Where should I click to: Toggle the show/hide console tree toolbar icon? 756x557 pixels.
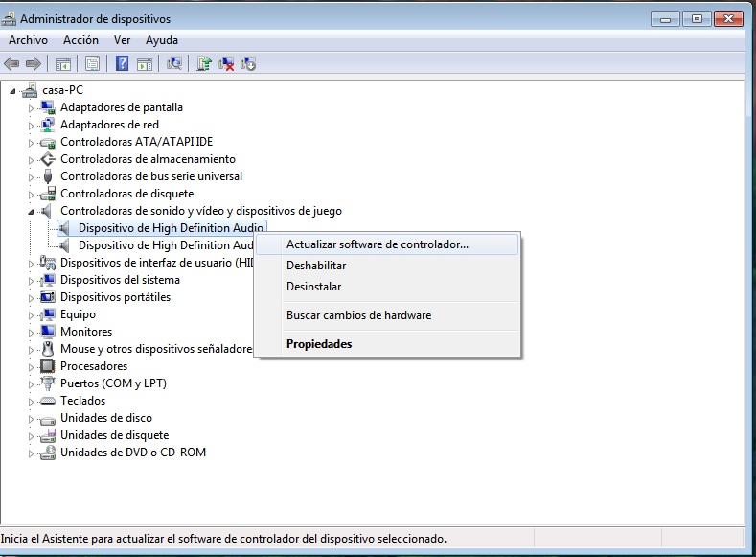[x=62, y=63]
